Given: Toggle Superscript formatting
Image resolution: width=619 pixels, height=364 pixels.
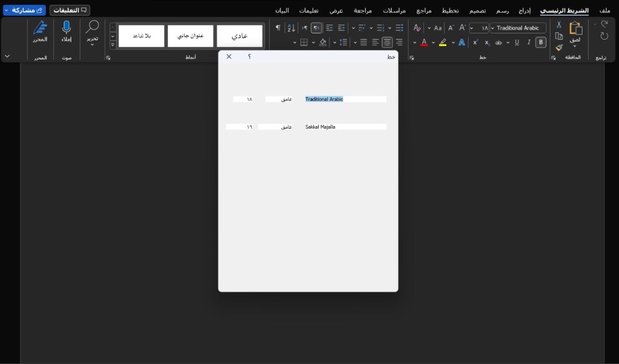Looking at the screenshot, I should [x=475, y=43].
